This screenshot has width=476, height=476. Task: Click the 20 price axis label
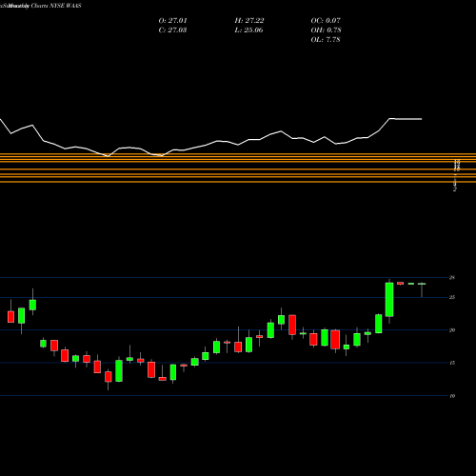452,330
